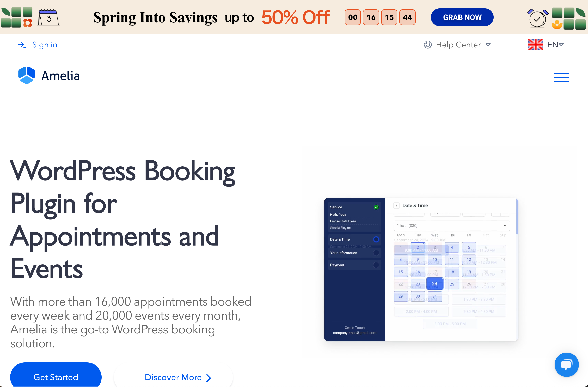The width and height of the screenshot is (588, 387).
Task: Select day 25 in the calendar
Action: pos(452,284)
